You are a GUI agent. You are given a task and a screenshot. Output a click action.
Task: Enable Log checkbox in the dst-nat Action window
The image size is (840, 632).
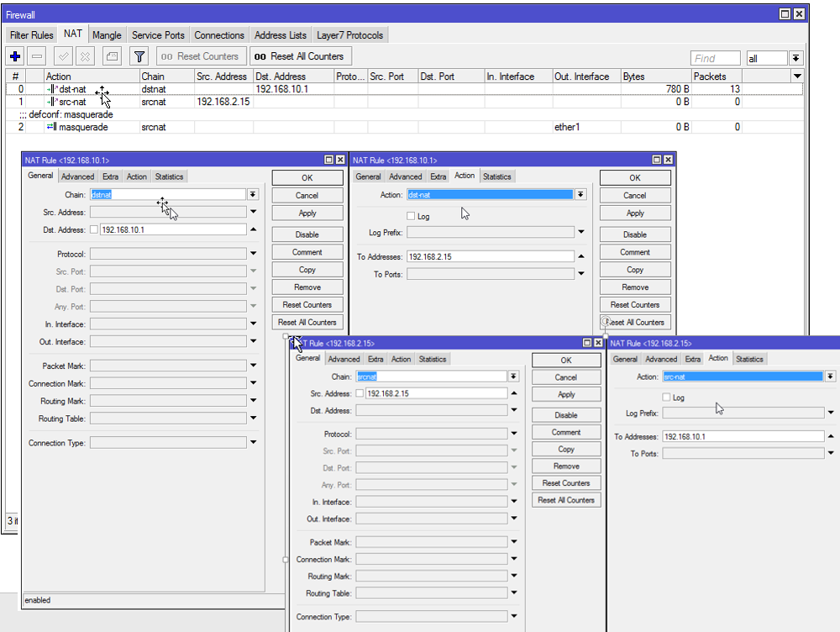click(x=411, y=216)
